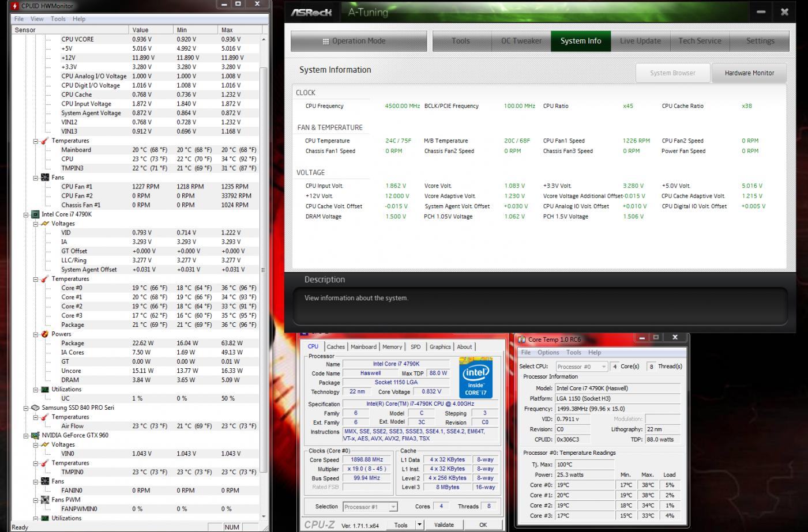Open About tab in CPU-Z
808x532 pixels.
click(464, 347)
